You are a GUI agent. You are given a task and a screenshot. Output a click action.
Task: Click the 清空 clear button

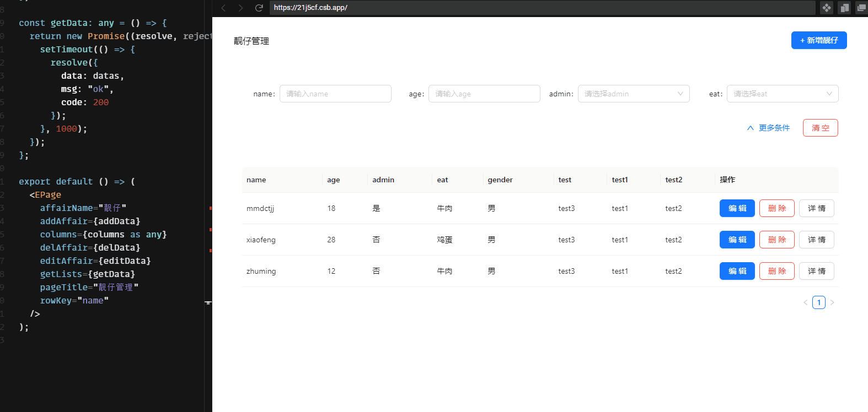click(x=821, y=128)
